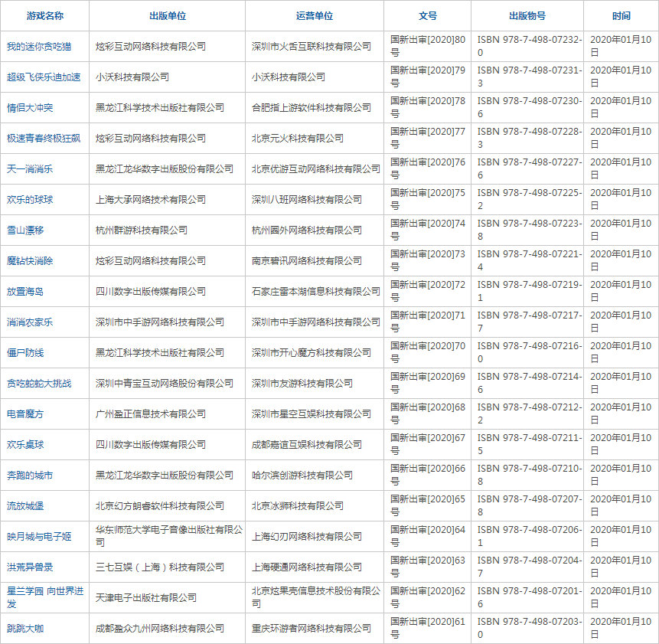This screenshot has width=659, height=644.
Task: Click the 情侣大冲突 game link
Action: click(x=30, y=108)
